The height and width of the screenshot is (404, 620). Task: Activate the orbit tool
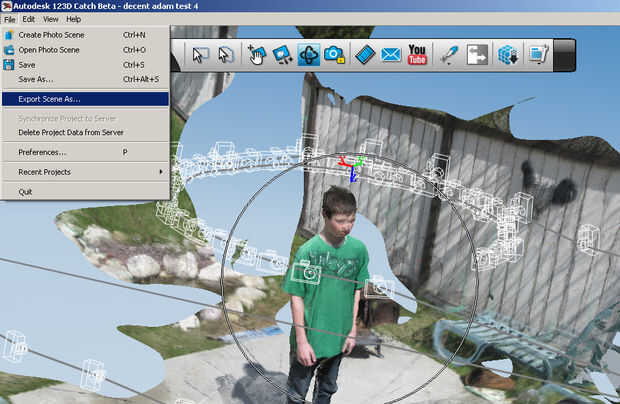pyautogui.click(x=308, y=55)
